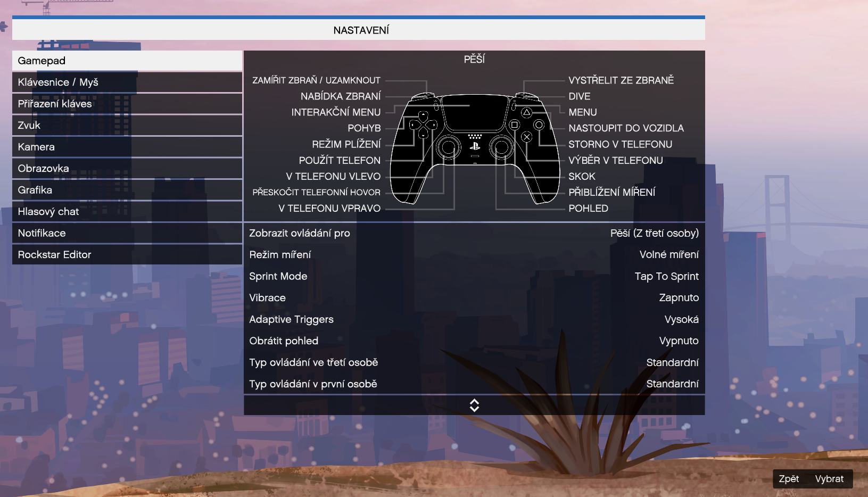Change Typ ovládání v první osobě
The height and width of the screenshot is (497, 868).
[474, 384]
